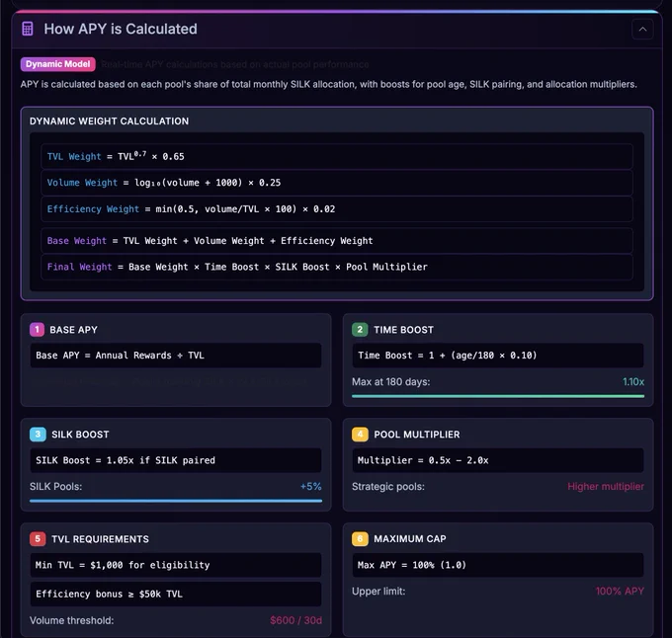
Task: Click the number 2 badge for Time Boost
Action: pos(360,329)
